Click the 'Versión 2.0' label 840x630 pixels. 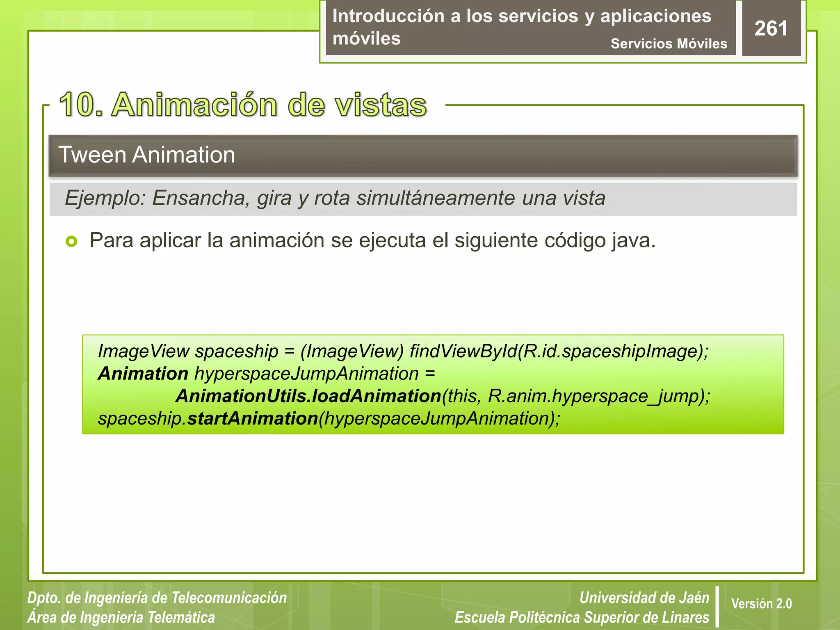coord(761,604)
